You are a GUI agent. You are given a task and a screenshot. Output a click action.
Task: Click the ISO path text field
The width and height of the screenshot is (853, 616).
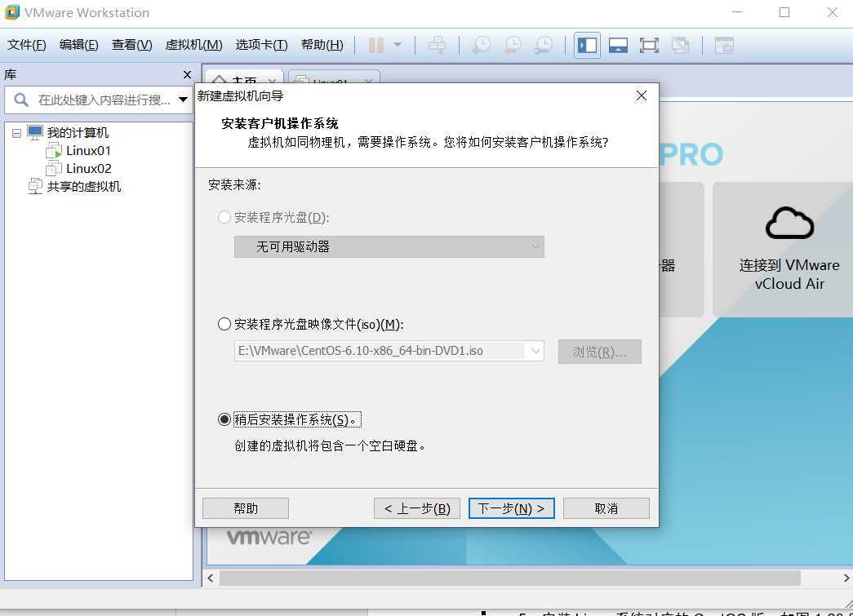pos(381,351)
